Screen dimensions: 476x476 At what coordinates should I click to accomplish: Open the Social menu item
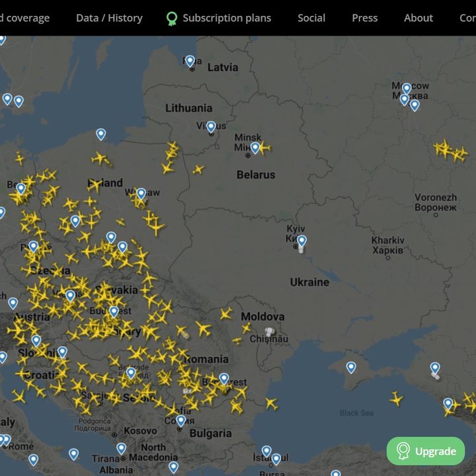pos(311,18)
